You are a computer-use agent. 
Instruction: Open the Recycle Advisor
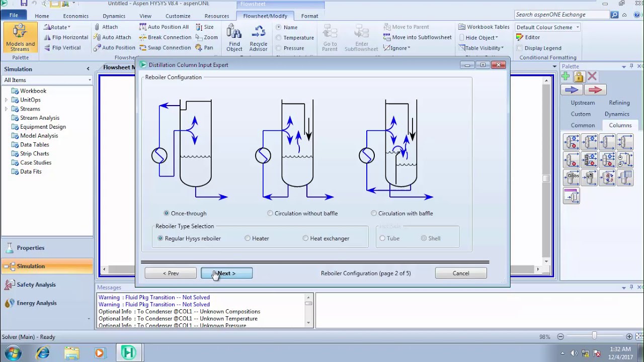coord(259,39)
